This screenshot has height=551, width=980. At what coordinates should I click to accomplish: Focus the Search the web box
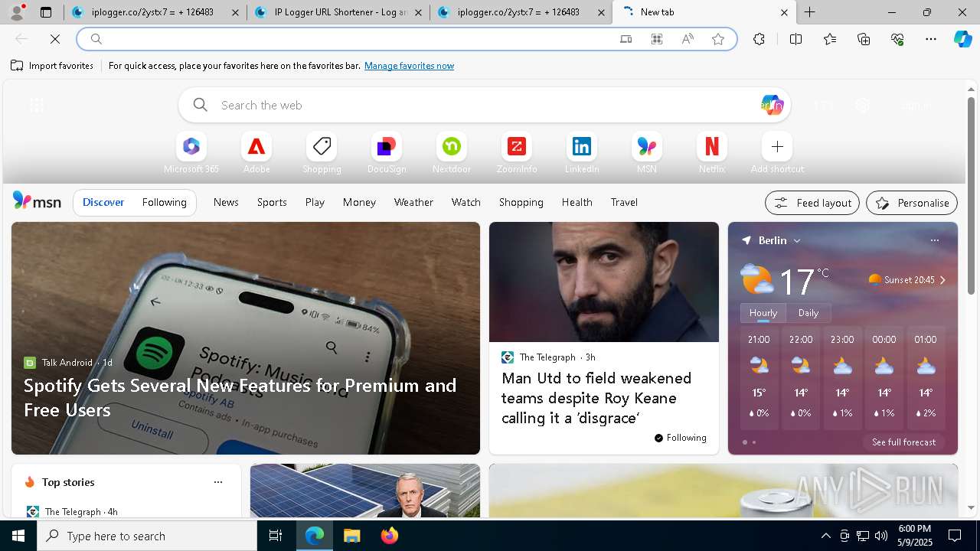tap(484, 105)
